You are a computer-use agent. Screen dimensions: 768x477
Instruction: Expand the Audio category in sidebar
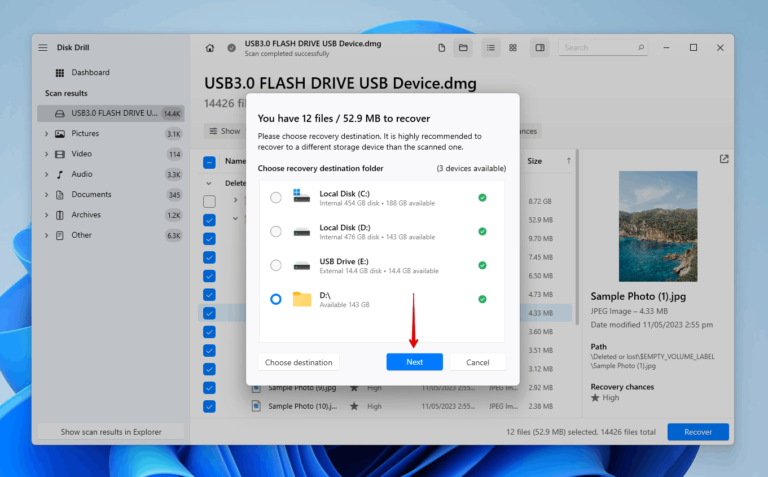(46, 174)
